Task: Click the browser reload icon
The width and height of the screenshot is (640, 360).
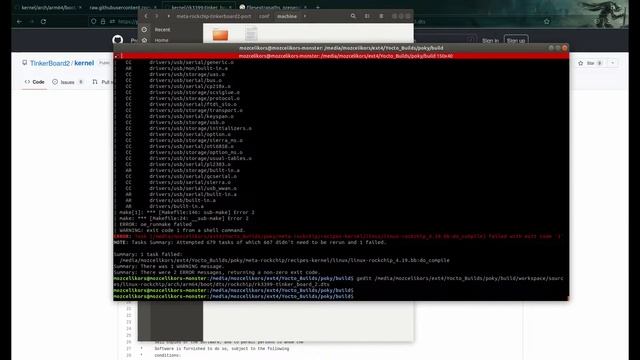Action: coord(43,21)
